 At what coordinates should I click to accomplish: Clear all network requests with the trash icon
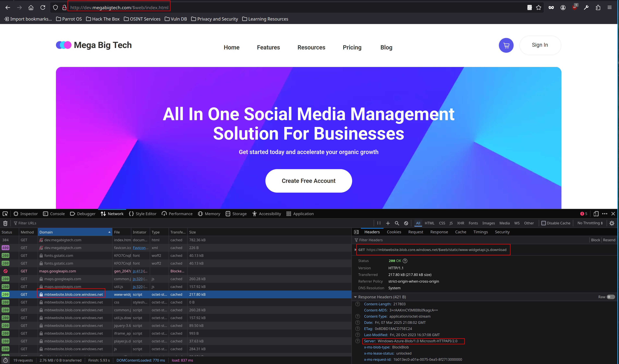point(5,223)
